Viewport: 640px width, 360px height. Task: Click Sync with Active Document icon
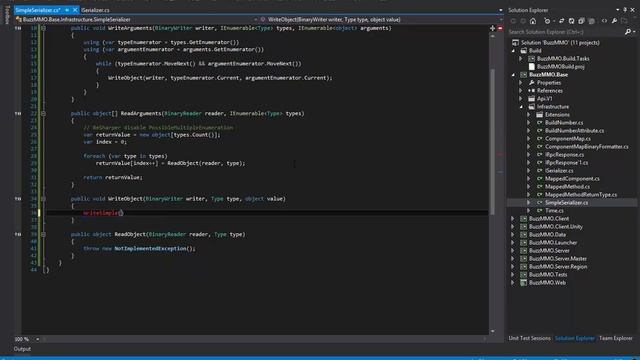coord(562,21)
